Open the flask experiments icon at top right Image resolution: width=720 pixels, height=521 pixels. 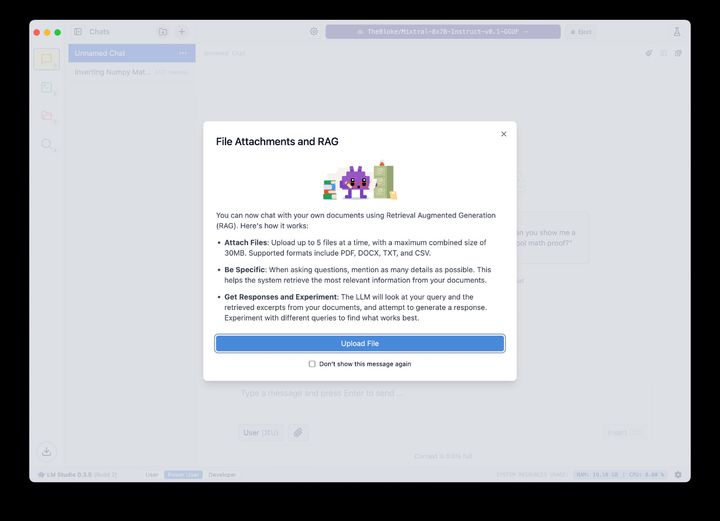pos(677,32)
